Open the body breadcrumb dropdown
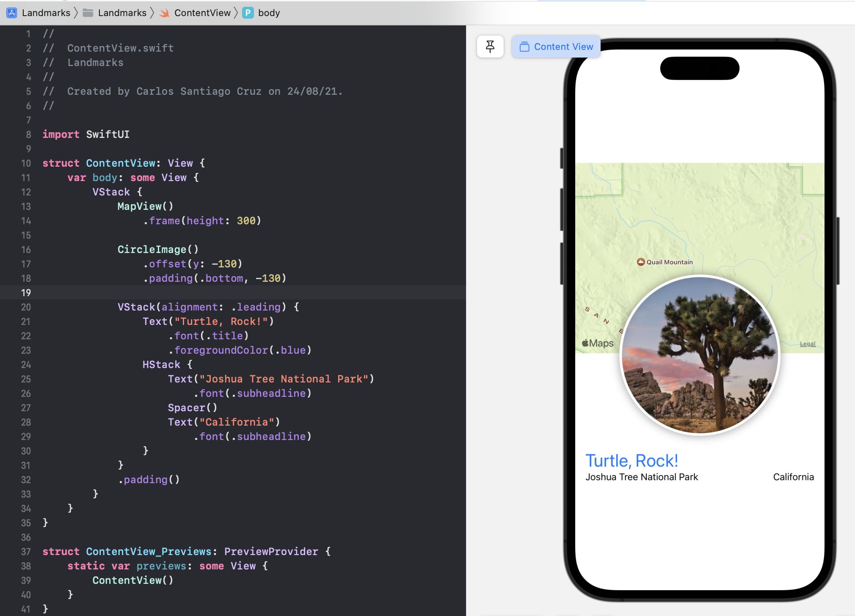Image resolution: width=855 pixels, height=616 pixels. coord(269,13)
